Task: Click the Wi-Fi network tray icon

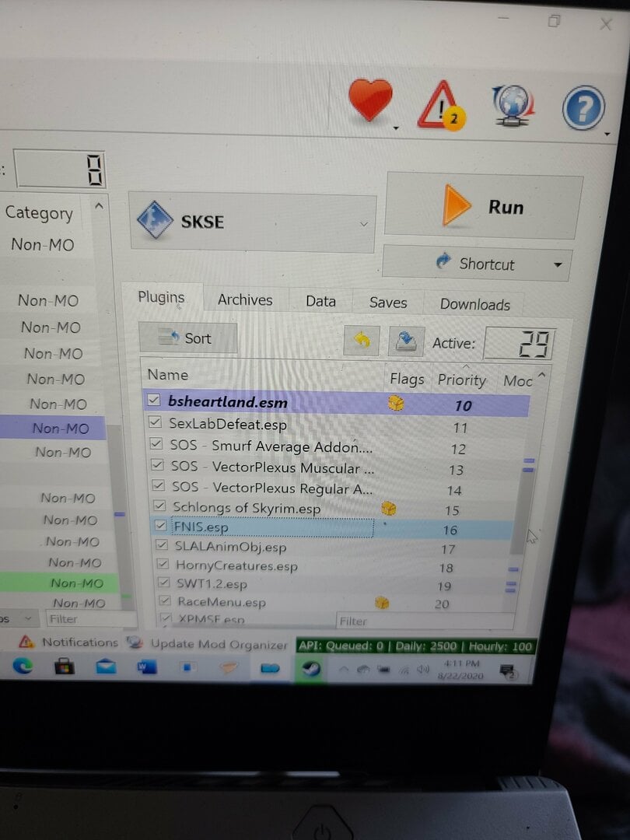Action: coord(404,670)
